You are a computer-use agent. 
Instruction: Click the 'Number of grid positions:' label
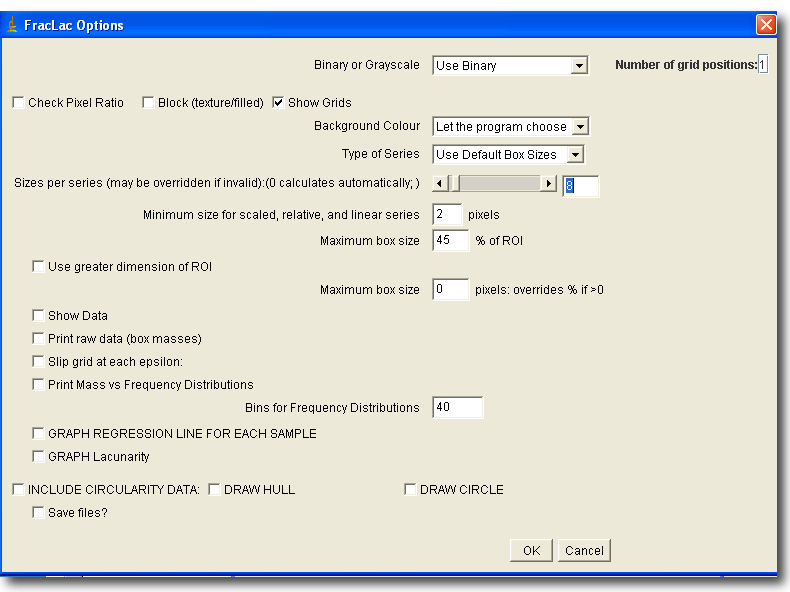click(x=686, y=65)
